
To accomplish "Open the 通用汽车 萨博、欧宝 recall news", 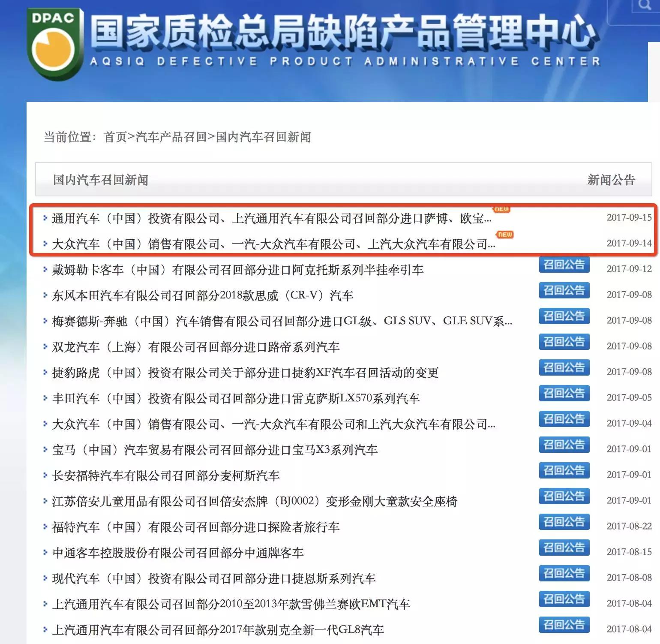I will (x=272, y=219).
